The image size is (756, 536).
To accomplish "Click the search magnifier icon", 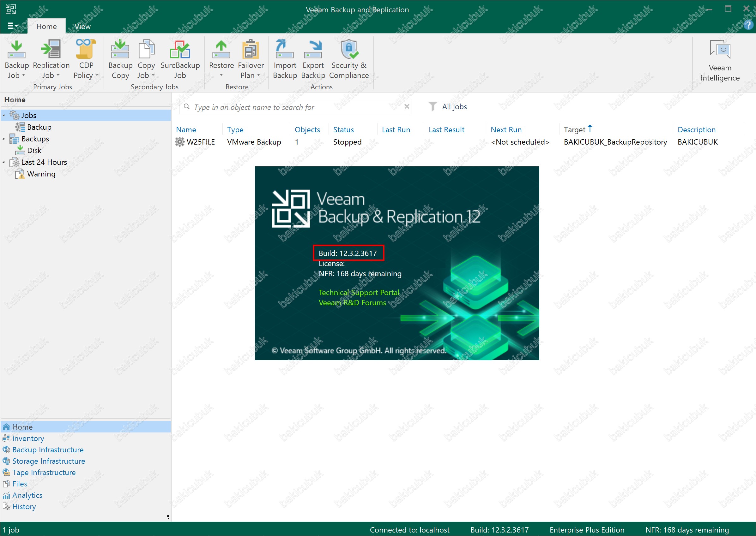I will [x=187, y=107].
